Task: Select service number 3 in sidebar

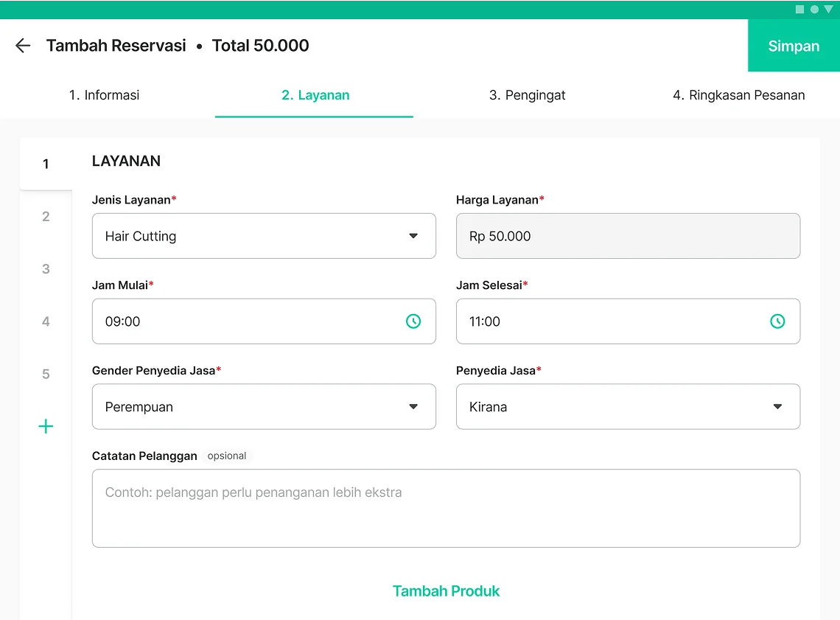Action: click(x=46, y=269)
